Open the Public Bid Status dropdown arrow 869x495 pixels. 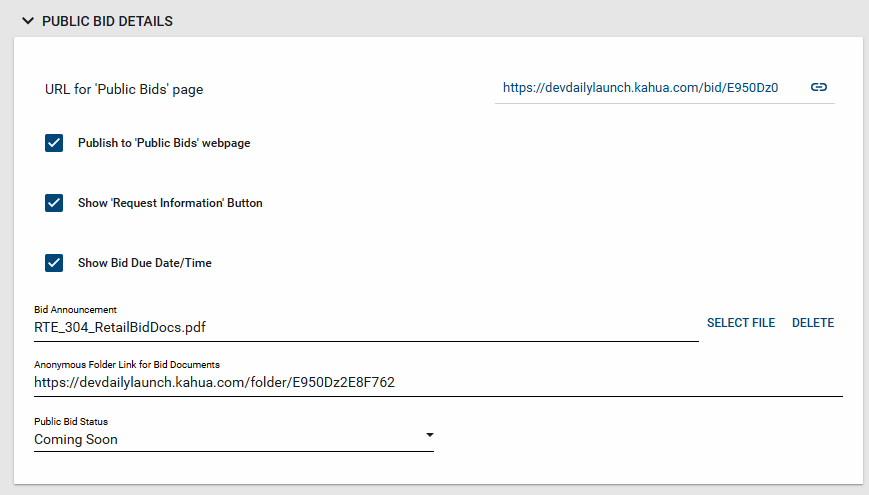coord(429,435)
